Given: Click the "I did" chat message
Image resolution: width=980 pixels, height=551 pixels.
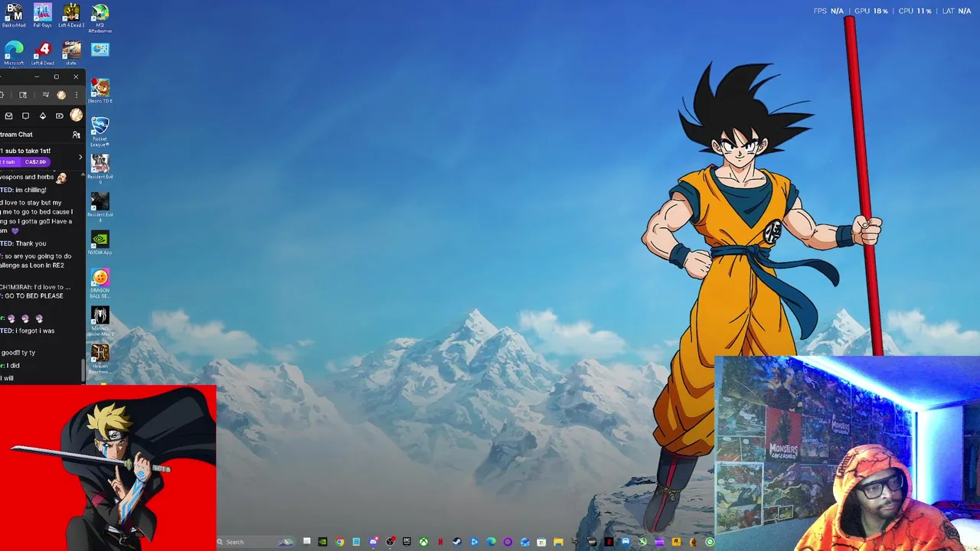Looking at the screenshot, I should (12, 366).
